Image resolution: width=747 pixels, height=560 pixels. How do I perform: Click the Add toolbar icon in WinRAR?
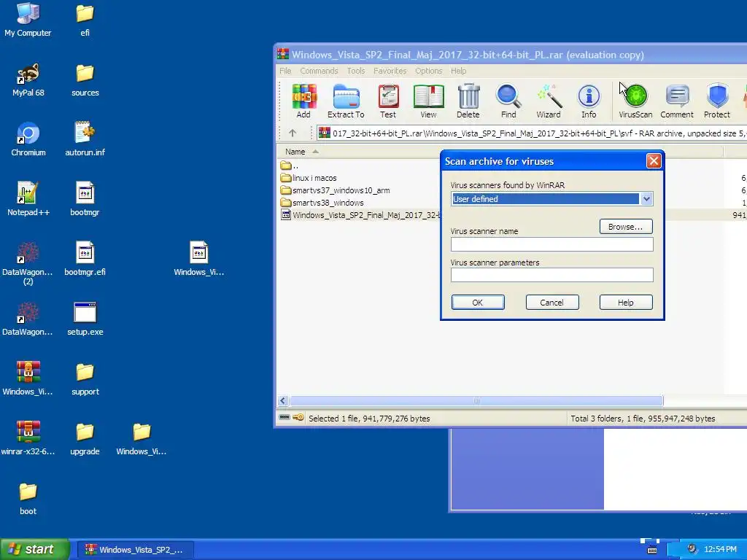[303, 101]
